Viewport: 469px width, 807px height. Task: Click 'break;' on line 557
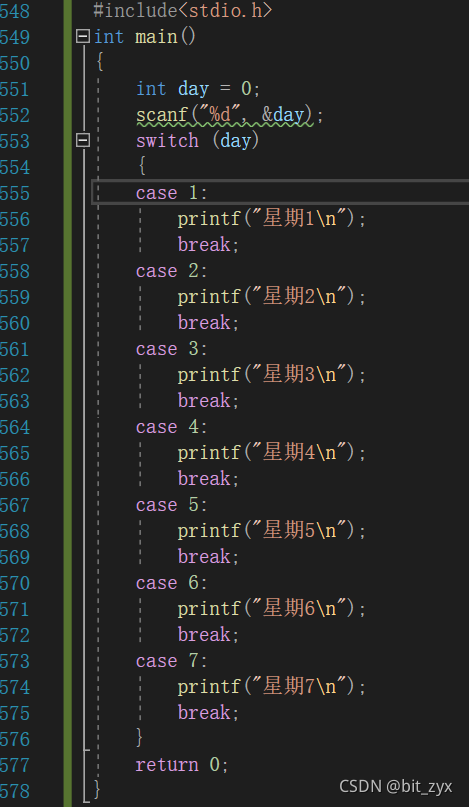209,244
